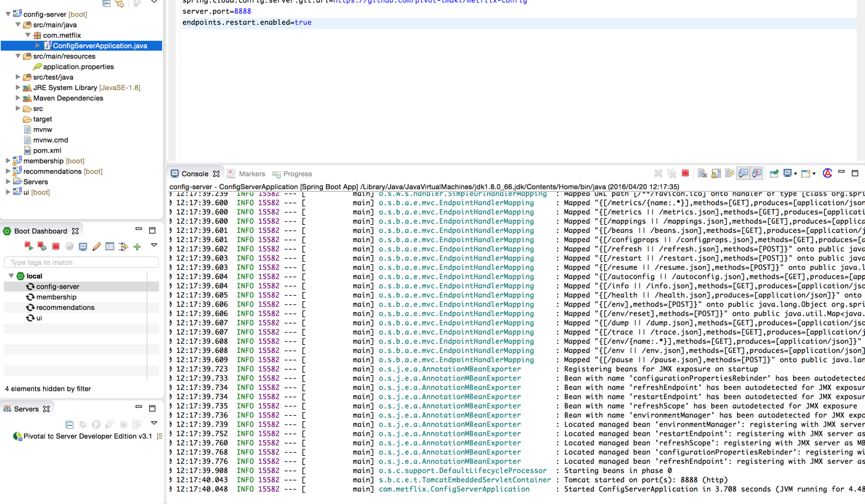Open the Servers view menu triangle
The image size is (865, 504).
coord(154,424)
